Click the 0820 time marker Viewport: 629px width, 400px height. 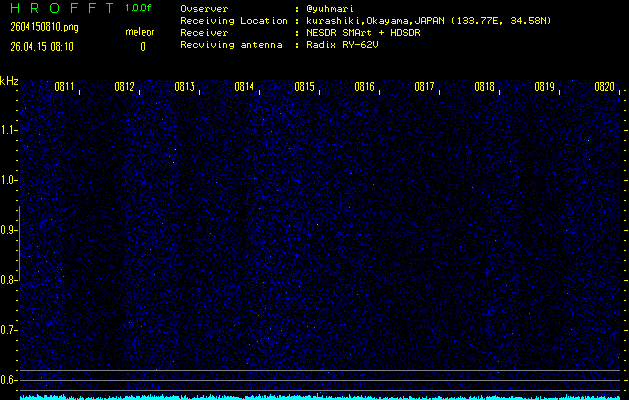pos(604,87)
